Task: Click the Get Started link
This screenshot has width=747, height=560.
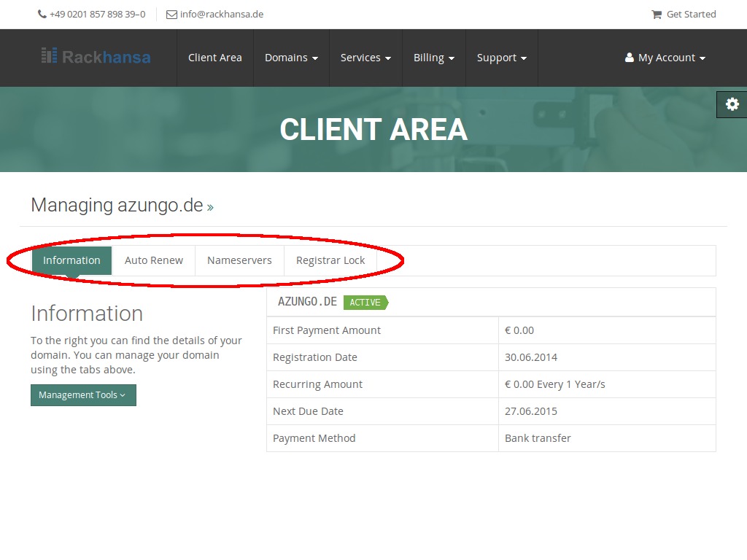Action: coord(692,15)
